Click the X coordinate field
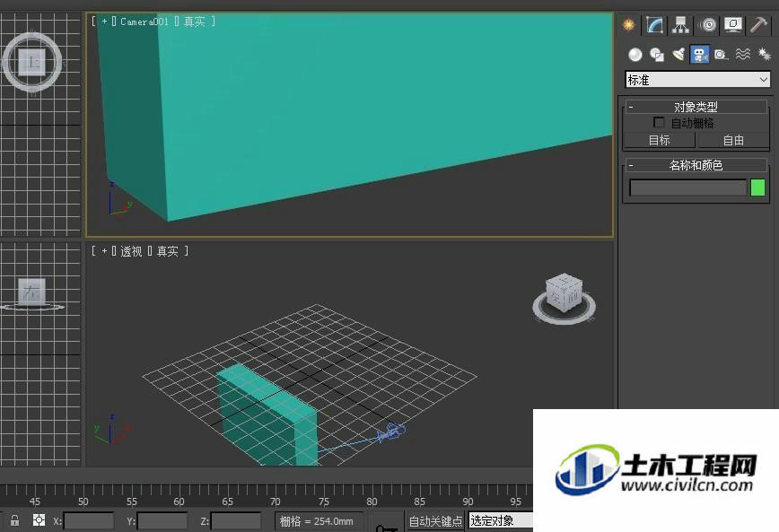779x532 pixels. 89,521
